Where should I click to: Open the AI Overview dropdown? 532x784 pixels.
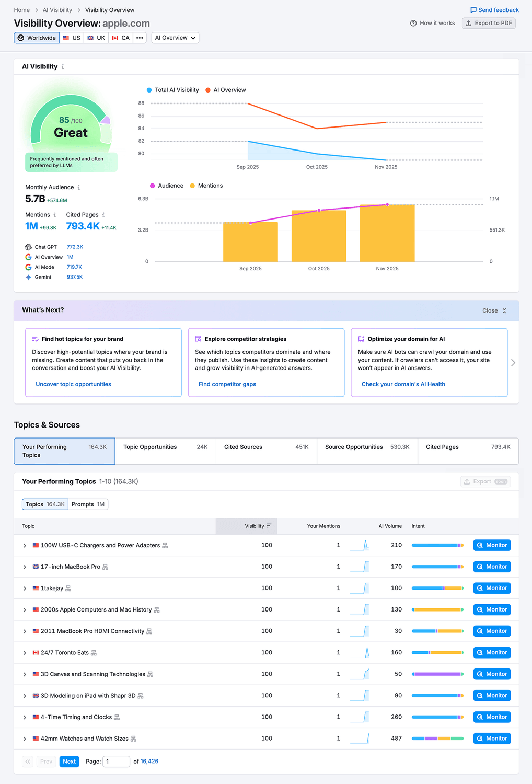(175, 38)
